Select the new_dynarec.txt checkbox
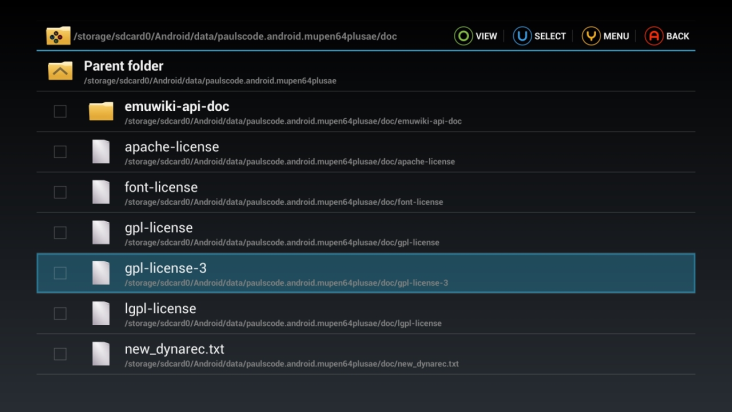Viewport: 732px width, 412px height. click(x=60, y=354)
